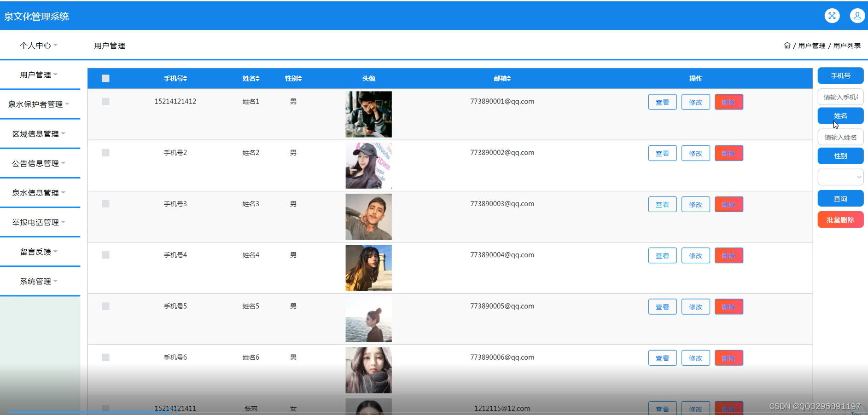Check the row for 手机号3
Image resolution: width=868 pixels, height=415 pixels.
coord(105,204)
